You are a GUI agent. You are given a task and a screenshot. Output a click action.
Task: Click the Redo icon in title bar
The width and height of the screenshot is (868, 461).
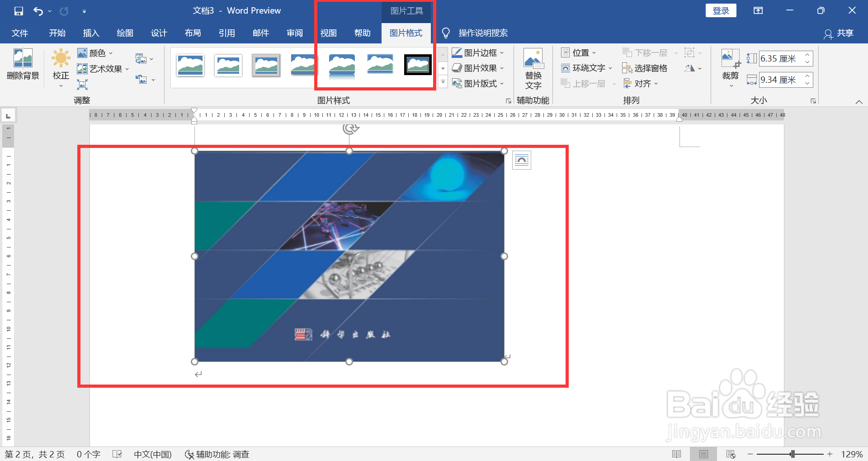[x=64, y=11]
